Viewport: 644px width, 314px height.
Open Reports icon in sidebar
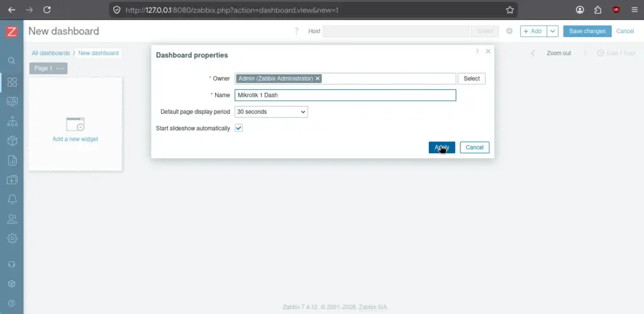tap(13, 160)
